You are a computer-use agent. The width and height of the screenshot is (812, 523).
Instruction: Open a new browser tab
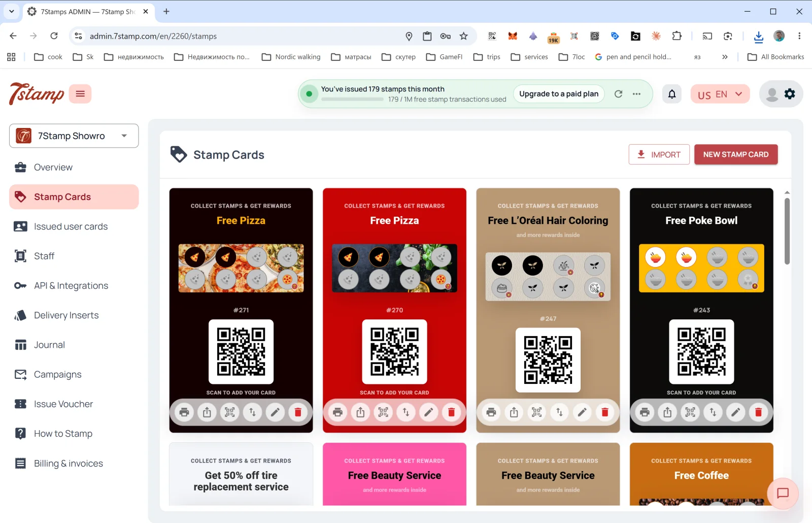(x=166, y=11)
